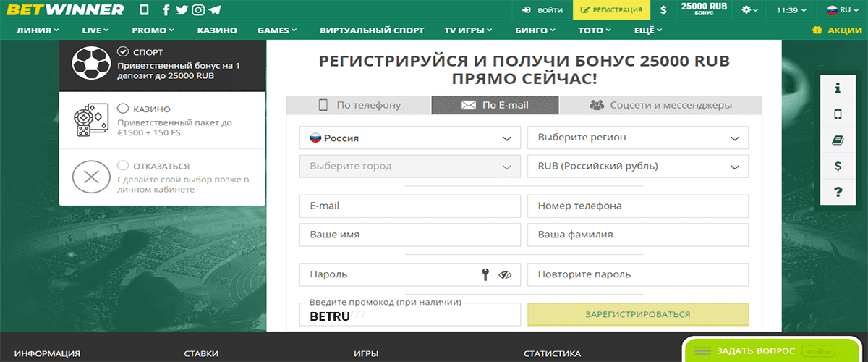The width and height of the screenshot is (868, 362).
Task: Click the Ставки footer heading
Action: point(202,354)
